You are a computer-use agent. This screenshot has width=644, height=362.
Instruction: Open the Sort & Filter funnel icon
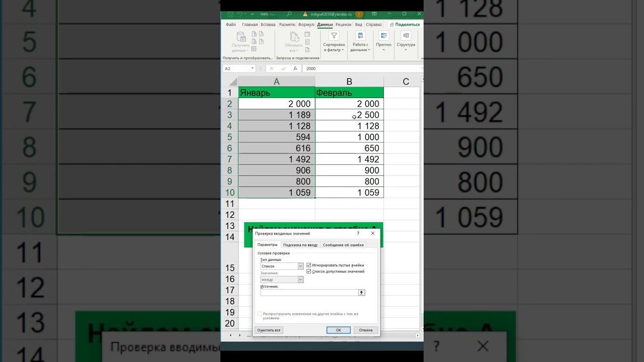(334, 36)
